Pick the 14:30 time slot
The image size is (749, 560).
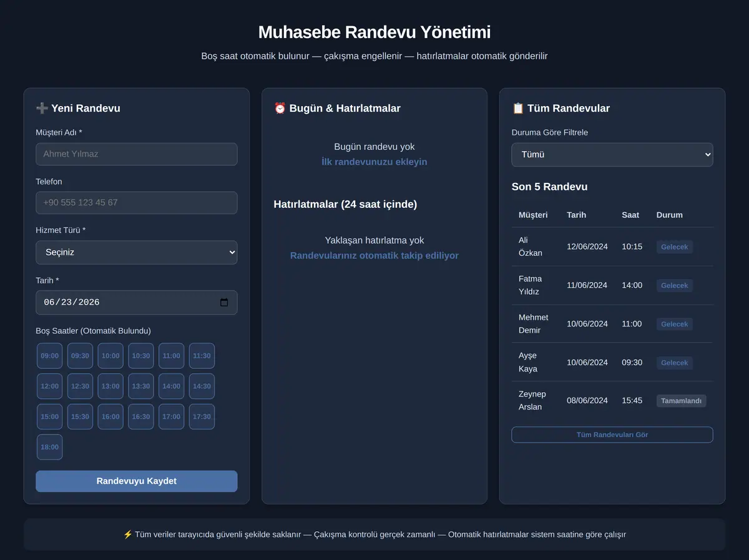[202, 386]
